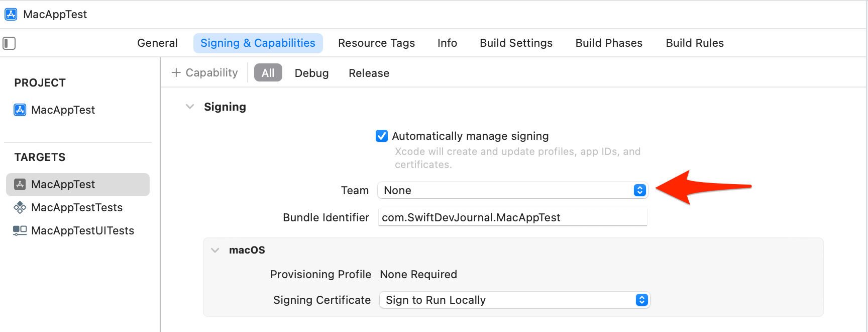
Task: Toggle the sidebar panel icon
Action: point(9,43)
